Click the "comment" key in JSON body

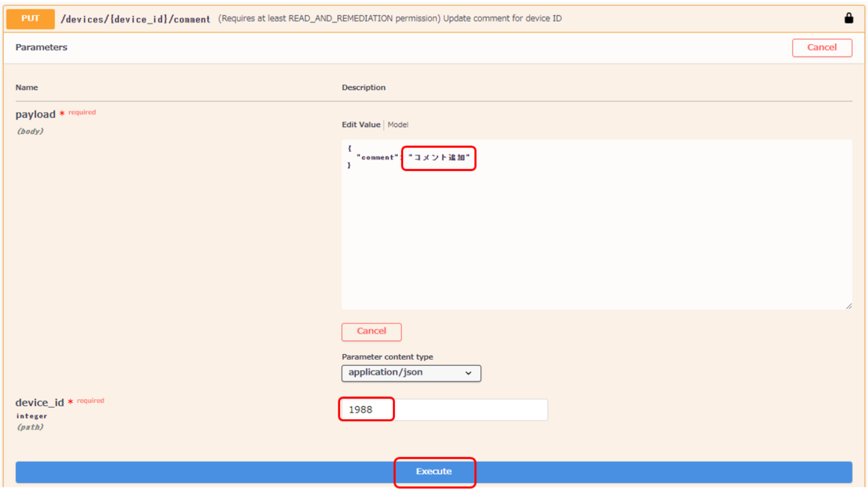point(377,158)
